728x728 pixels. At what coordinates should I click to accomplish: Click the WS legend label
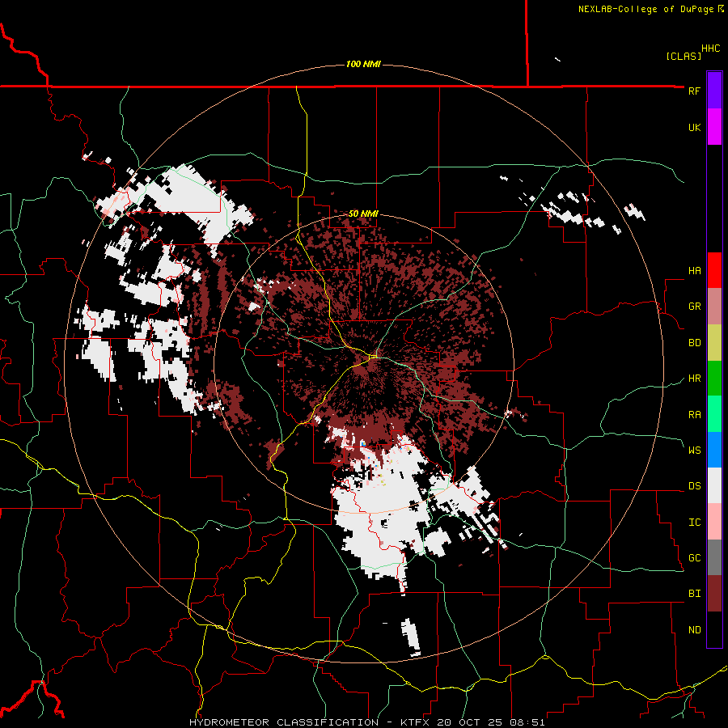694,451
